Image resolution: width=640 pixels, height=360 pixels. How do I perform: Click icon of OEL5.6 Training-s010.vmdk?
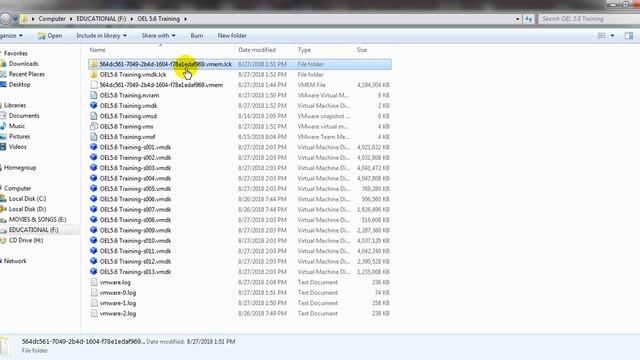pyautogui.click(x=94, y=240)
